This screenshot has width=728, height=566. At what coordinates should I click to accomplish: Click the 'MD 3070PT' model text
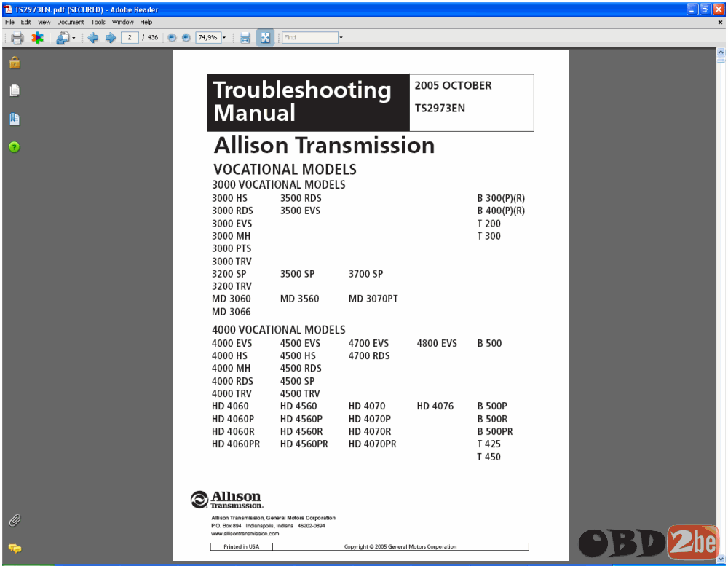pos(373,299)
